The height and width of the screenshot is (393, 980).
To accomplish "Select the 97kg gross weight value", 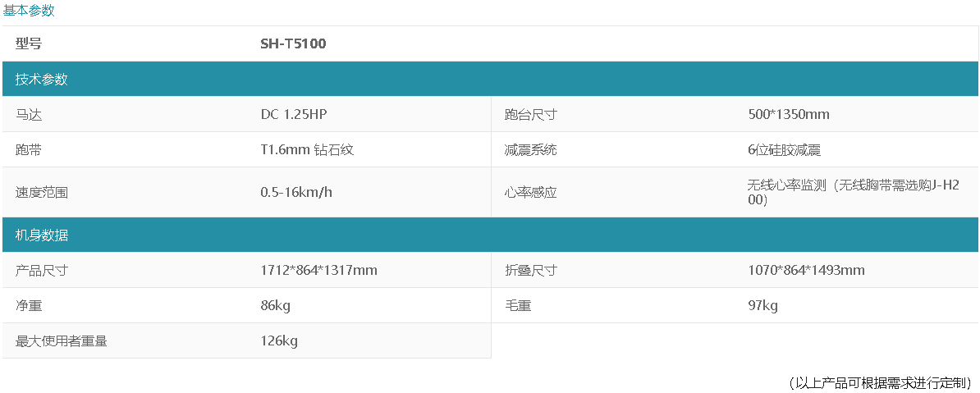I will tap(762, 306).
